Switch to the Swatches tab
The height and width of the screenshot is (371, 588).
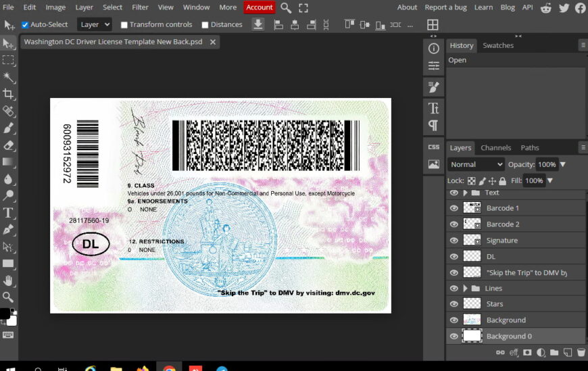click(x=498, y=45)
